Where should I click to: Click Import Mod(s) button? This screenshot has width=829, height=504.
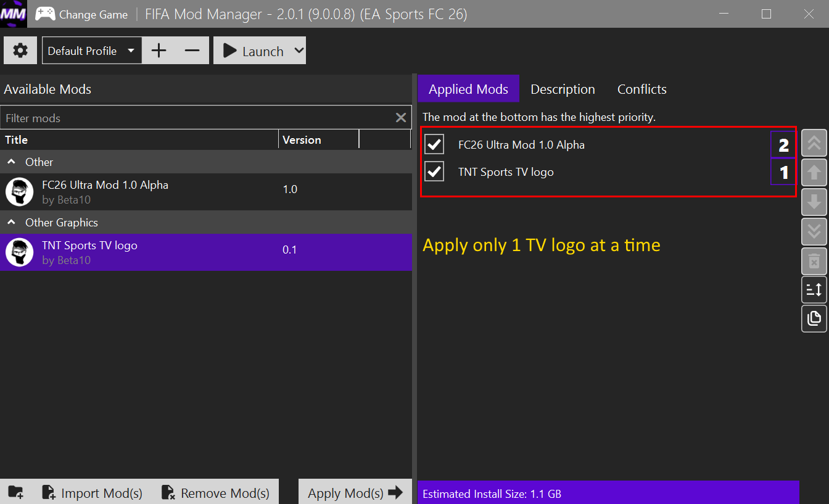[x=92, y=492]
